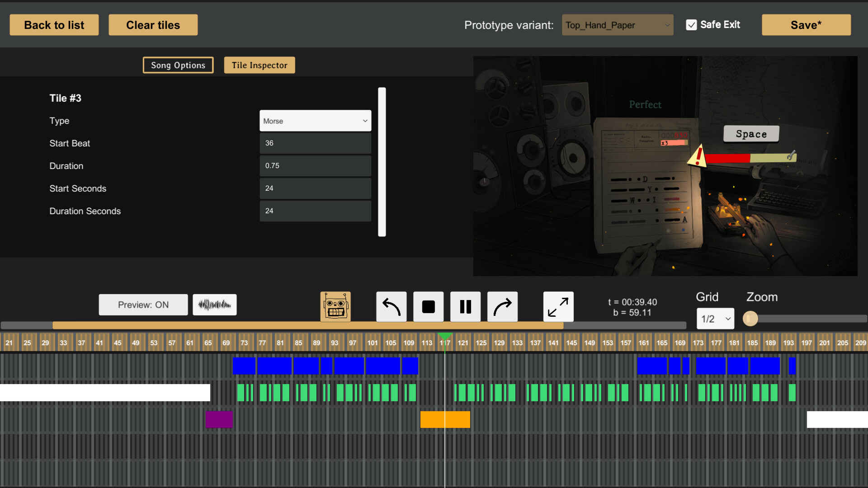This screenshot has height=488, width=868.
Task: Open the tile Type dropdown showing Morse
Action: pos(315,121)
